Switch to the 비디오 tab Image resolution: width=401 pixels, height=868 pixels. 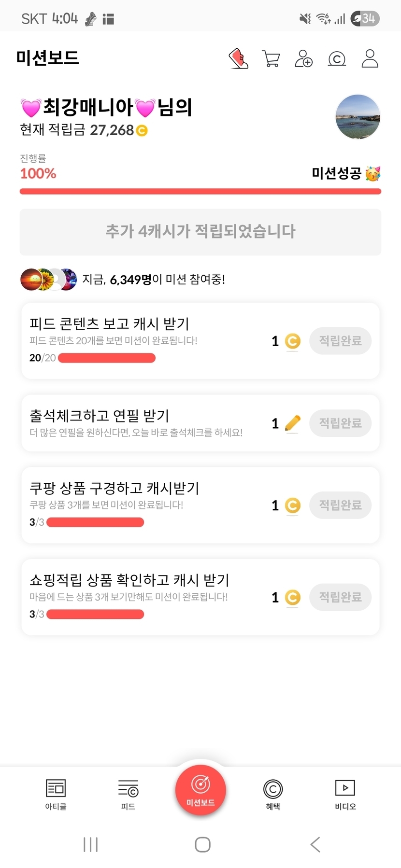(x=345, y=794)
